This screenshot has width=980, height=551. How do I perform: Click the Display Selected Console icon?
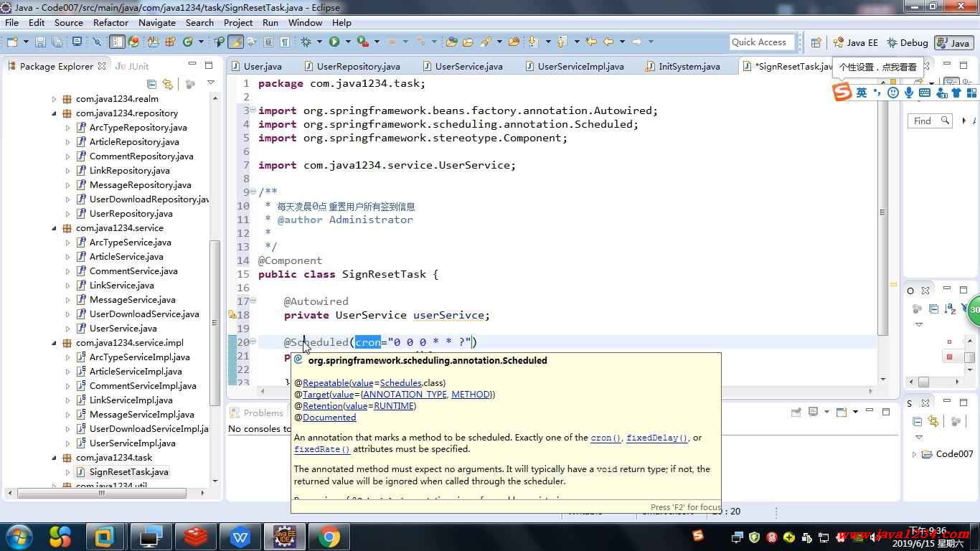[813, 412]
